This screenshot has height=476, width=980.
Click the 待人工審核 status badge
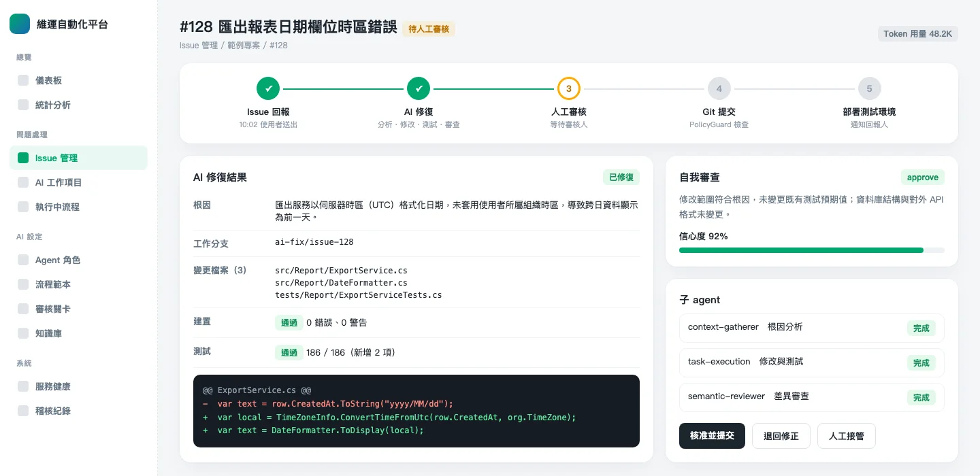coord(429,29)
